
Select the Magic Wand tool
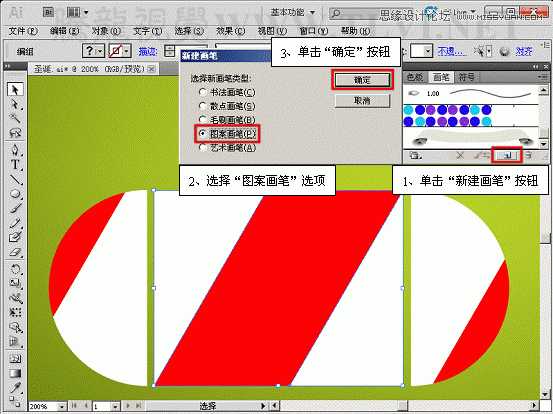click(15, 118)
